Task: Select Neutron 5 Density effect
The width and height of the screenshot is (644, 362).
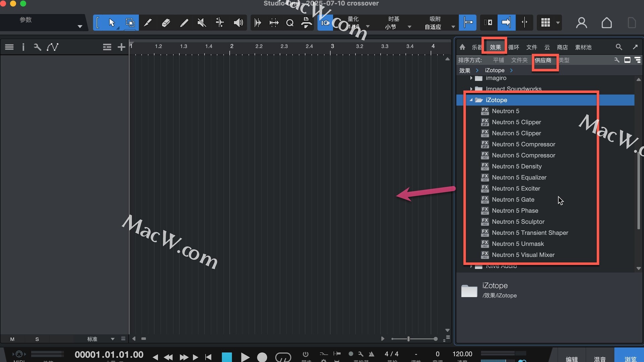Action: pos(517,166)
